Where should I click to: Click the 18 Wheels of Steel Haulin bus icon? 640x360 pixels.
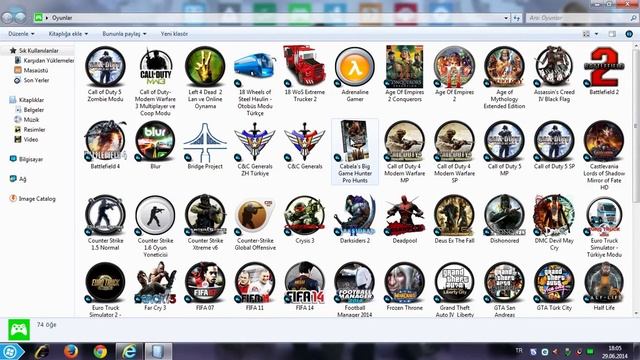point(255,67)
